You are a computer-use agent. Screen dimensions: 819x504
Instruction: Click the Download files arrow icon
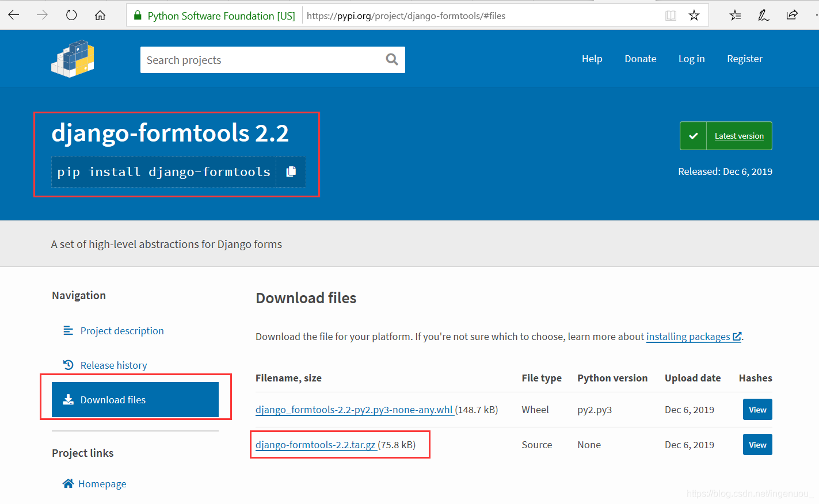pyautogui.click(x=68, y=399)
